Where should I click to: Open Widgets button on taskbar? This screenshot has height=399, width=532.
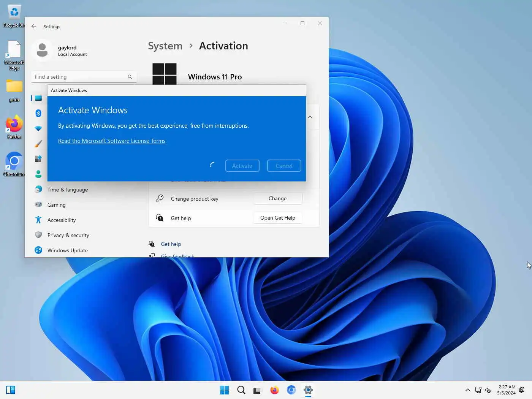[11, 390]
